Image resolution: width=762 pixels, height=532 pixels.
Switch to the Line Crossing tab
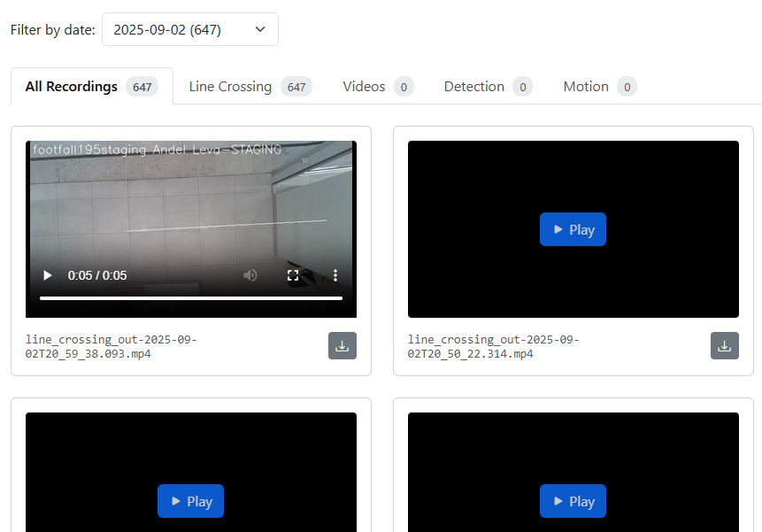230,86
